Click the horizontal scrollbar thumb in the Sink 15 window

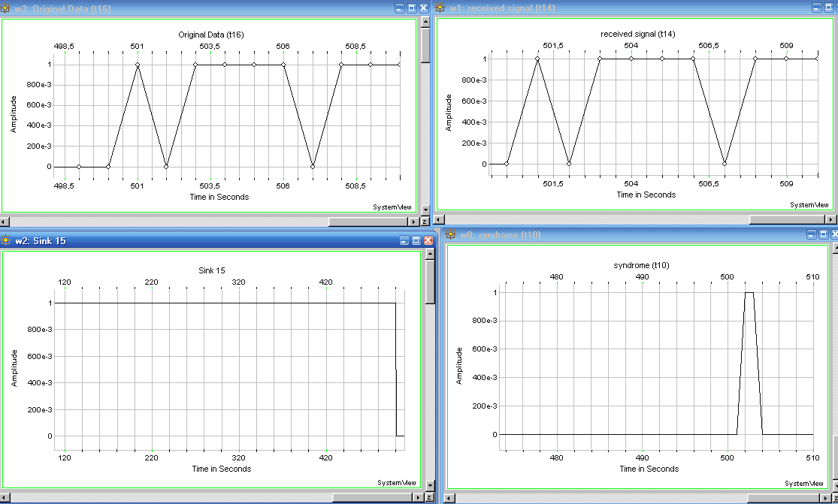(373, 497)
